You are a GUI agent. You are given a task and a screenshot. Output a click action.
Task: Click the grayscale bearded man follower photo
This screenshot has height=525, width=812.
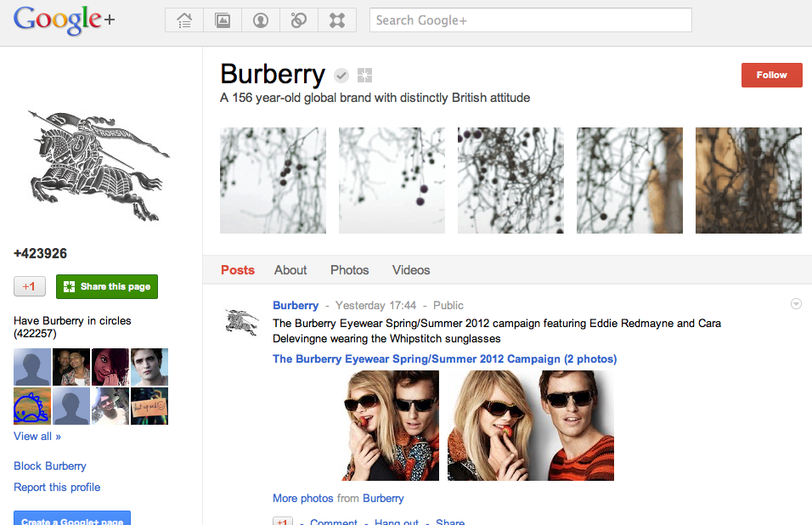[x=110, y=406]
